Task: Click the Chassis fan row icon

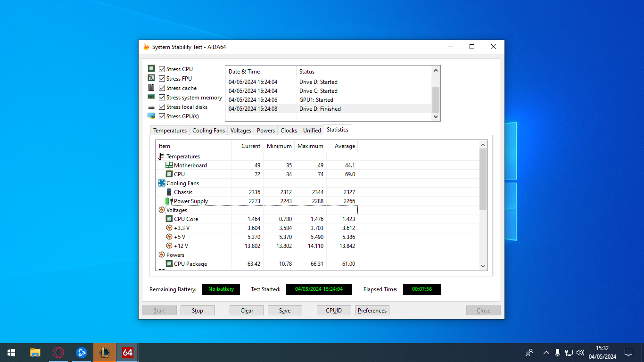Action: pos(169,192)
